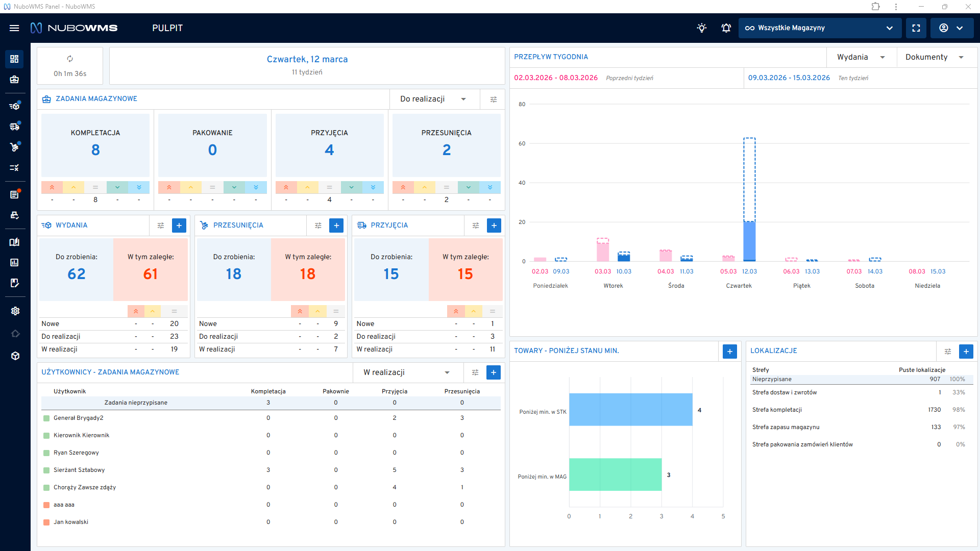Add item in Lokalizacje panel
The image size is (980, 551).
tap(966, 352)
